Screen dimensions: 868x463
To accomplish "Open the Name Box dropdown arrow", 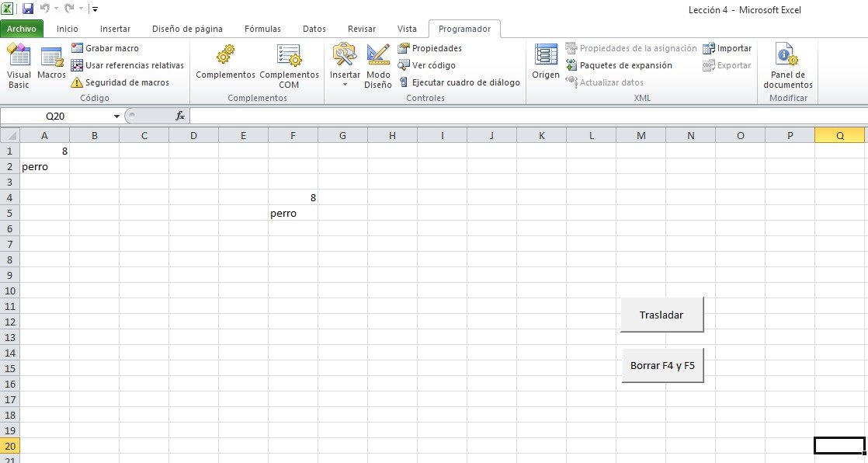I will (116, 117).
